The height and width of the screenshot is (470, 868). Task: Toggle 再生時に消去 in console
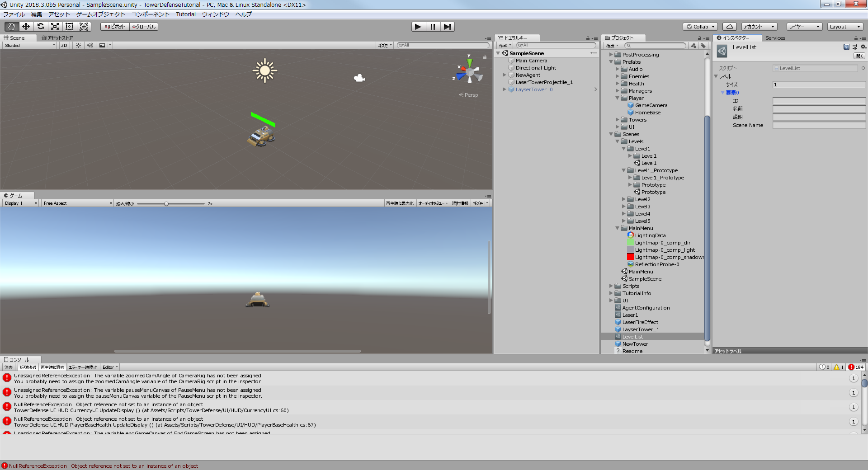[x=52, y=367]
